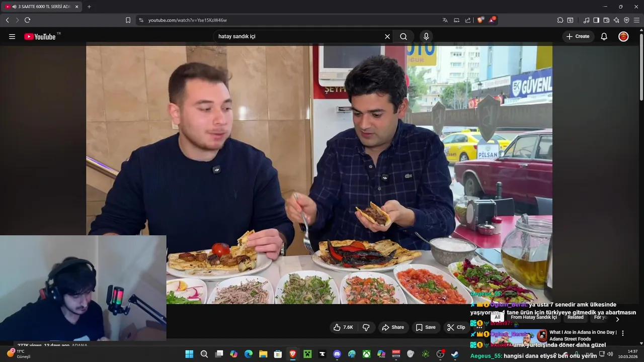The image size is (644, 362).
Task: Open 'What I Ate in Adana' video thumbnail
Action: click(518, 337)
